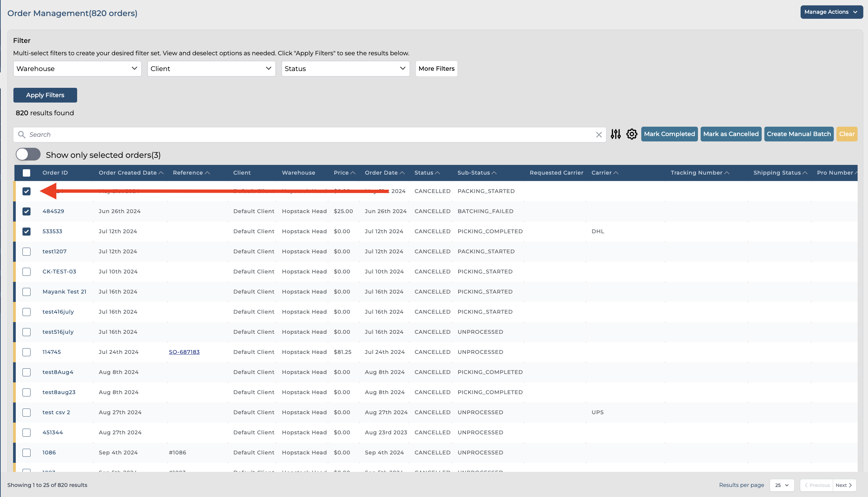This screenshot has height=497, width=868.
Task: Open the Manage Actions menu
Action: [831, 12]
